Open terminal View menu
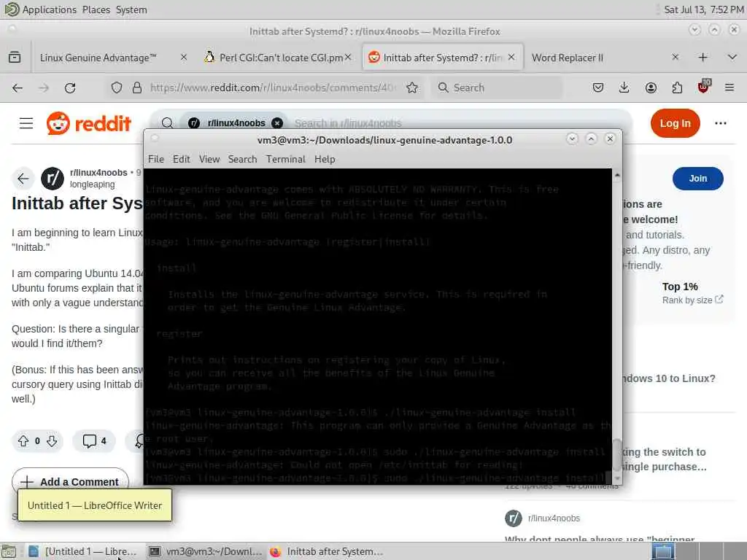This screenshot has width=747, height=560. 209,159
